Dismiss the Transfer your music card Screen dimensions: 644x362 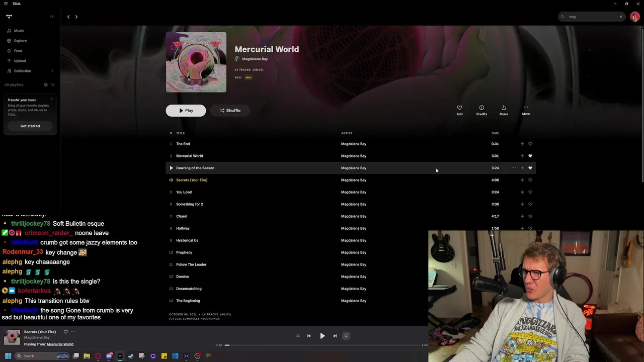point(51,99)
